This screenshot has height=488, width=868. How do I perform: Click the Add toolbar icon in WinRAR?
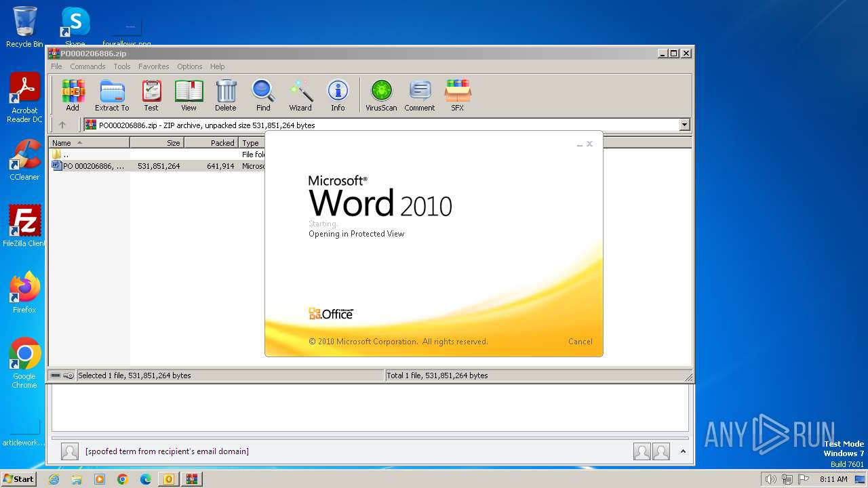(x=73, y=95)
